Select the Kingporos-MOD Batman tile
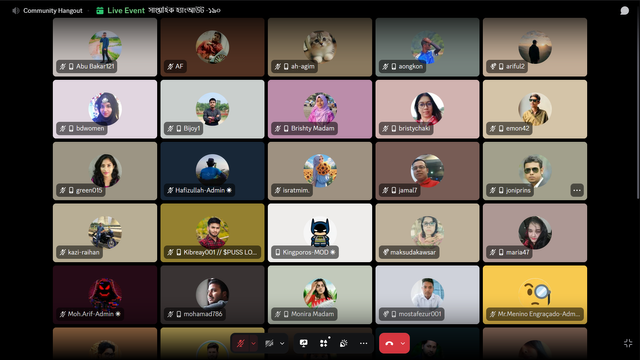The height and width of the screenshot is (360, 640). click(320, 233)
